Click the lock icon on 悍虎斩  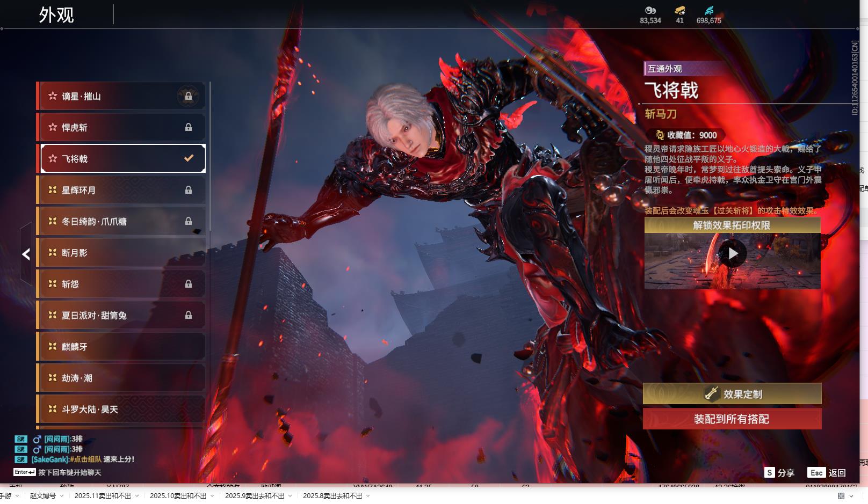[x=188, y=127]
